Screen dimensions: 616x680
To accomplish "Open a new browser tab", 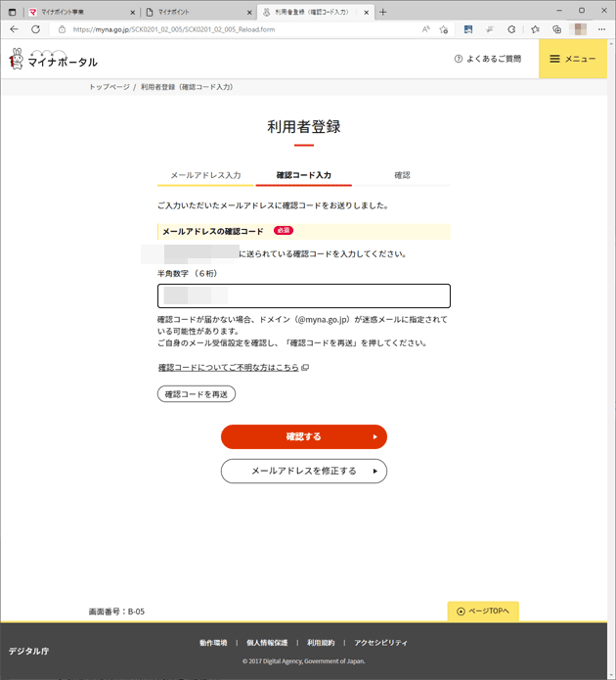I will [x=382, y=12].
